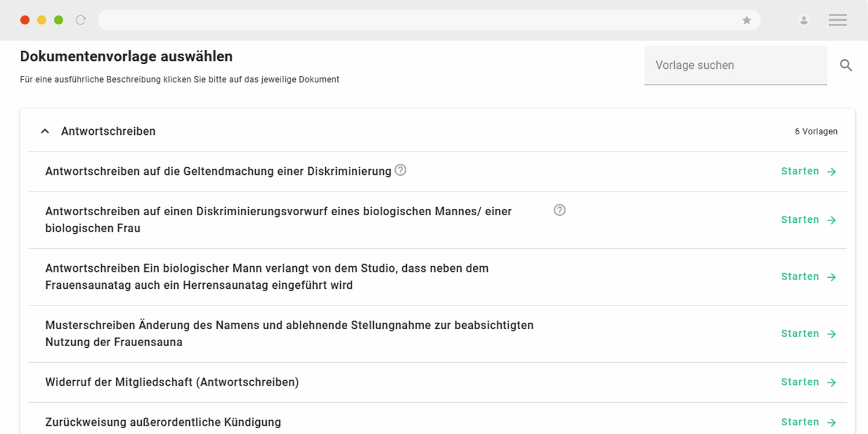Start the Geltendmachung einer Diskriminierung template

809,171
